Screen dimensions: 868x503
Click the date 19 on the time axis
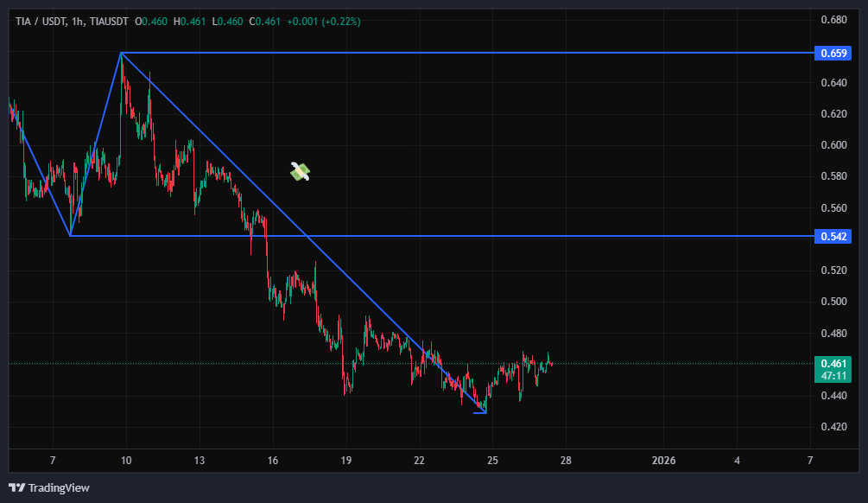point(346,461)
